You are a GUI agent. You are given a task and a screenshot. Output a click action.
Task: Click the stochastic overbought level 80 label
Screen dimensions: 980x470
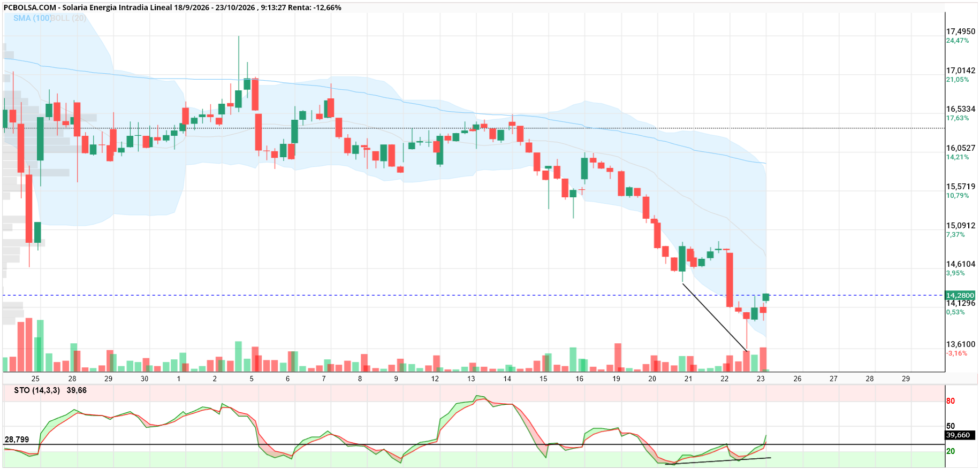[951, 401]
